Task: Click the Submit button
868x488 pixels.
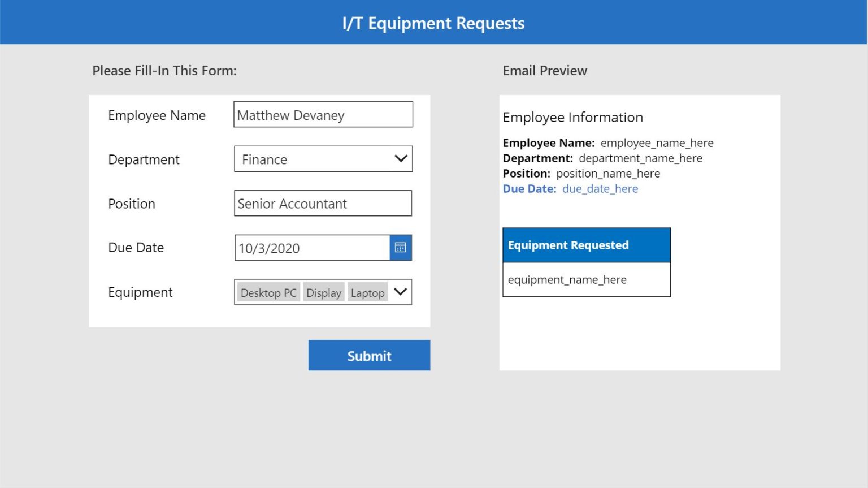Action: 369,355
